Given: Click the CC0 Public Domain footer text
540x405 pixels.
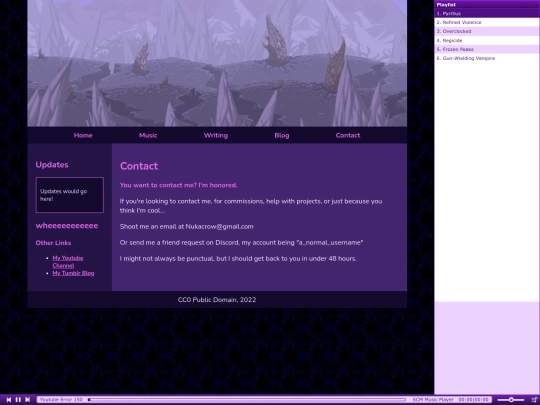Looking at the screenshot, I should point(217,300).
